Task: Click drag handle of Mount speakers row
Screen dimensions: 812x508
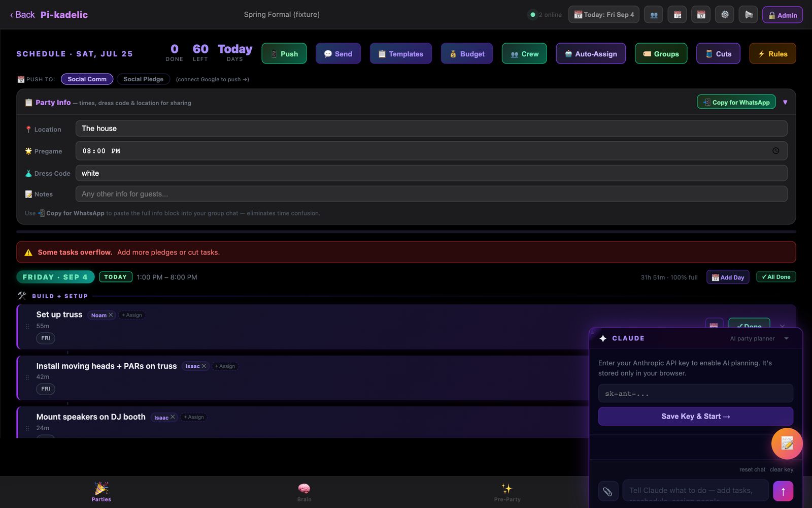Action: pos(27,428)
